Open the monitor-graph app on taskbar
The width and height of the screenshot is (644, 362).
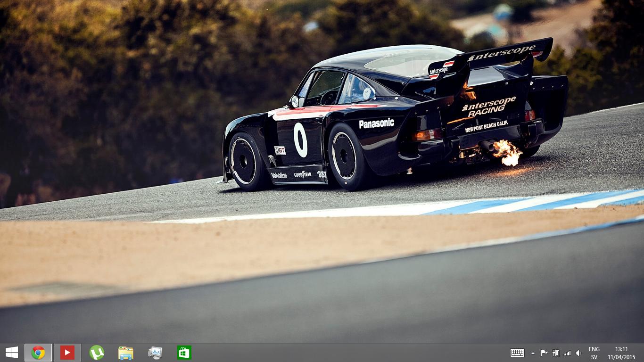tap(155, 353)
